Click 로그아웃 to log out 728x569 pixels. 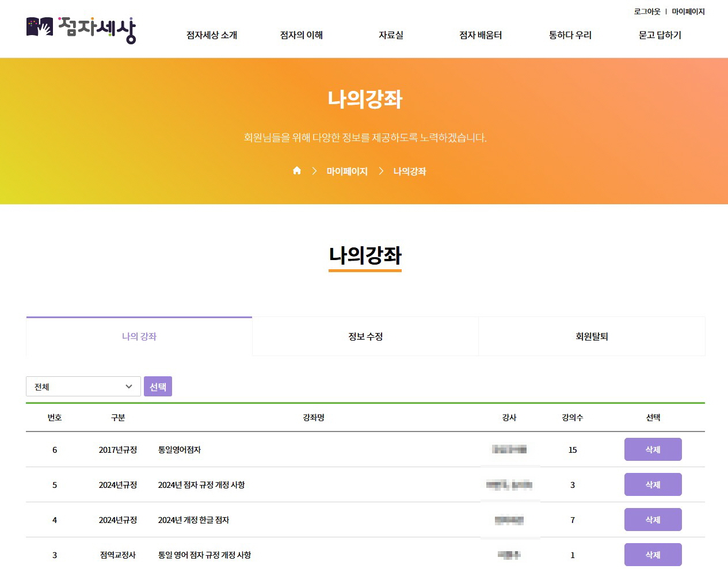646,12
